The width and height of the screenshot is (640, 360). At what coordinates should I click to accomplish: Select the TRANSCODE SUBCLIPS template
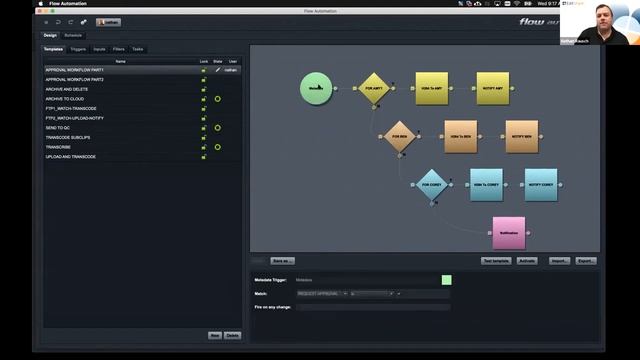tap(142, 138)
